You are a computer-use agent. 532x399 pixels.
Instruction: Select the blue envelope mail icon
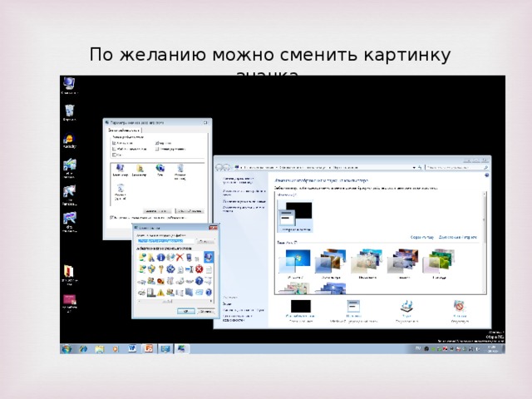[199, 292]
